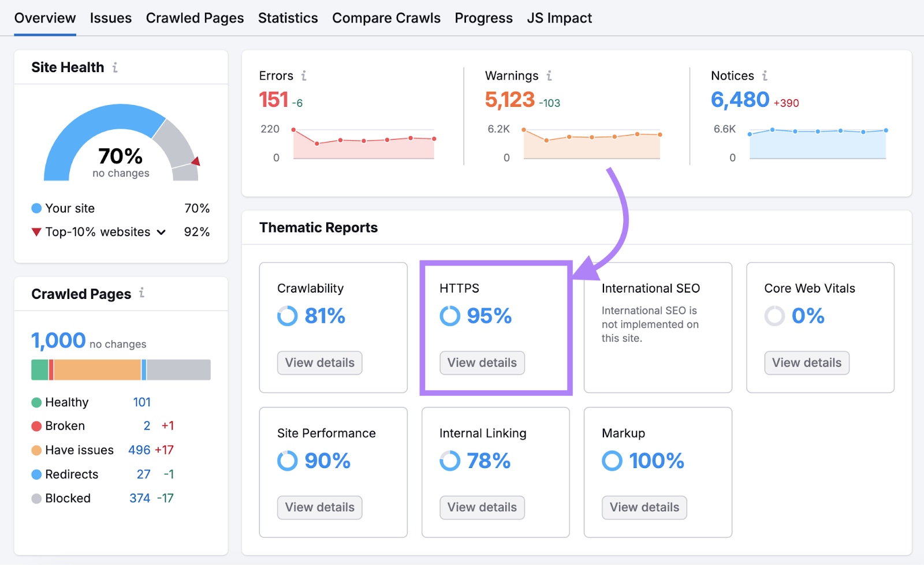Select the HTTPS 95% donut chart icon
Image resolution: width=924 pixels, height=565 pixels.
(449, 316)
